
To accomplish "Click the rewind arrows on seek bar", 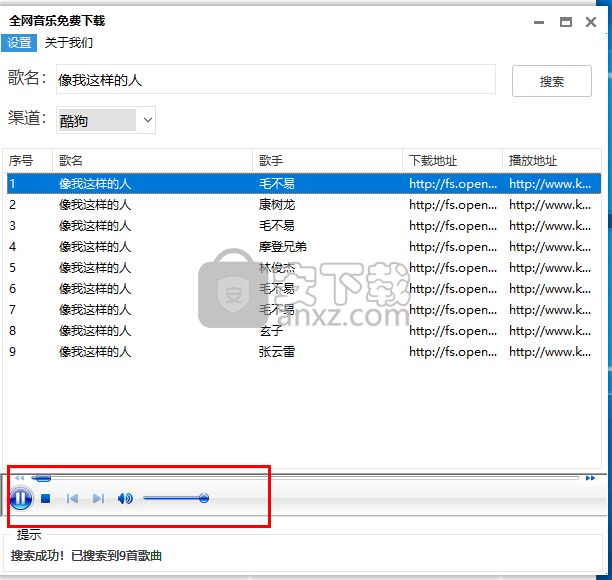I will click(x=20, y=478).
